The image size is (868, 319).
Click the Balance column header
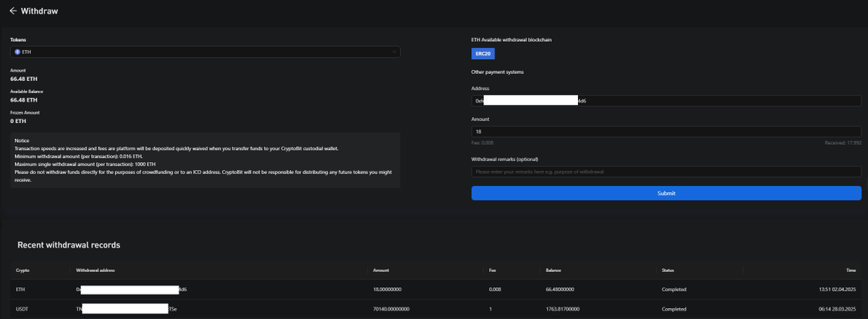[553, 270]
